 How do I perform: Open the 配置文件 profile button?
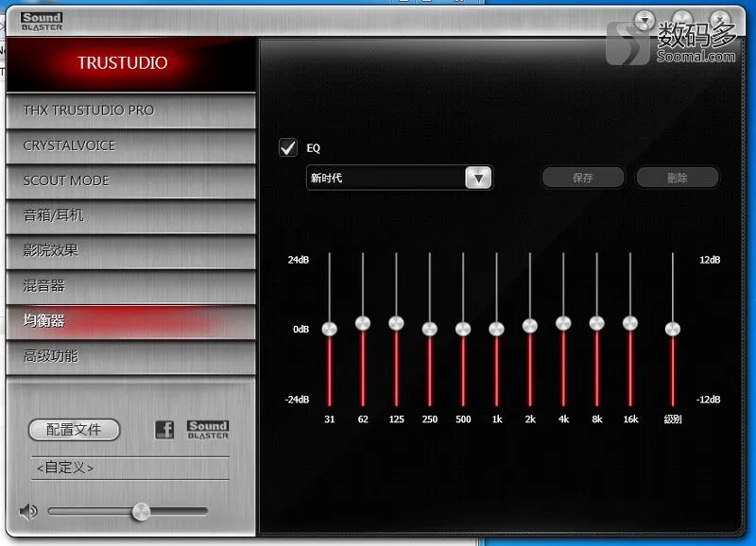pos(74,430)
